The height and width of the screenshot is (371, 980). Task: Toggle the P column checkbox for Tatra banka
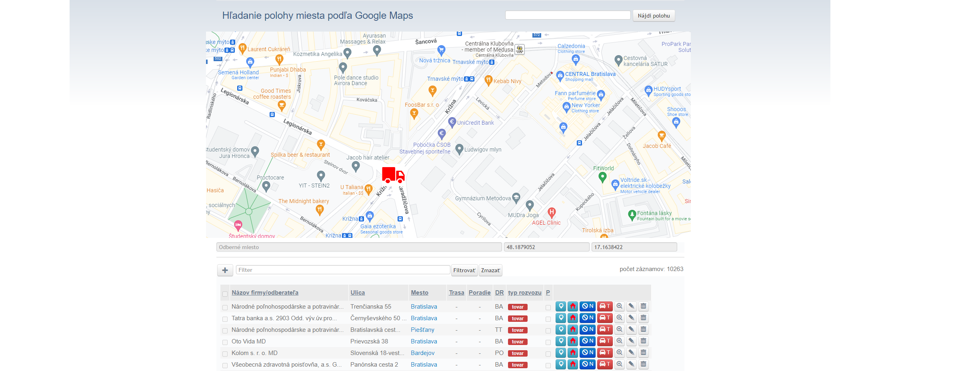[x=548, y=319]
